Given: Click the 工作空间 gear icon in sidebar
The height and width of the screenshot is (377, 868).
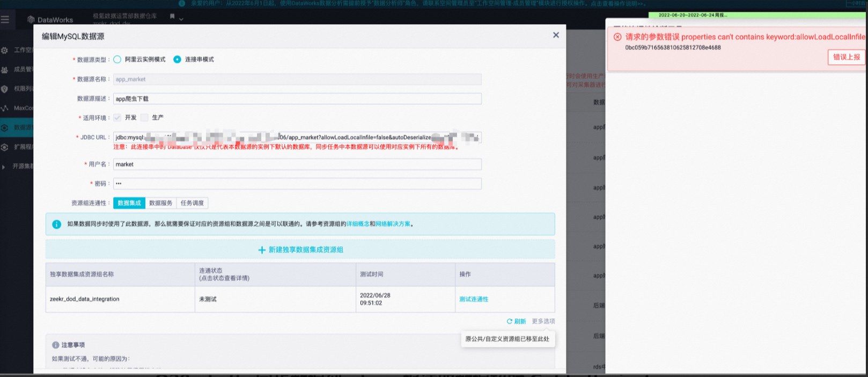Looking at the screenshot, I should [5, 50].
